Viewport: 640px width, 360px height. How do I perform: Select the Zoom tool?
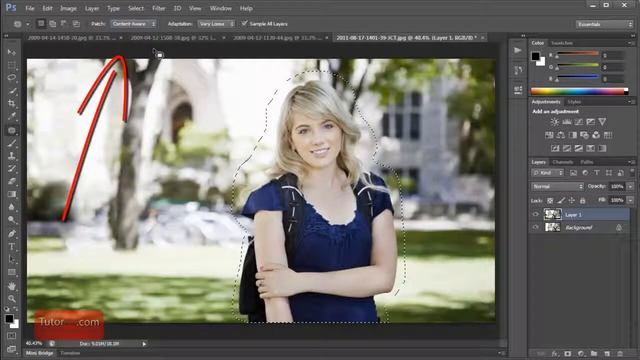click(x=11, y=299)
